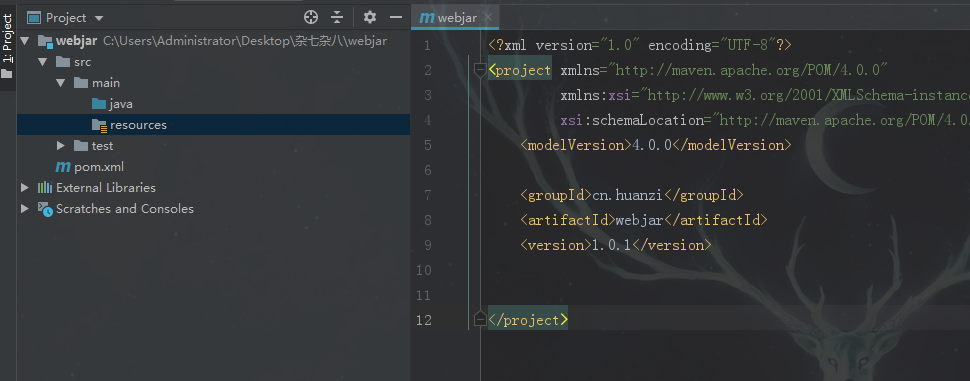Select the test folder

[102, 146]
